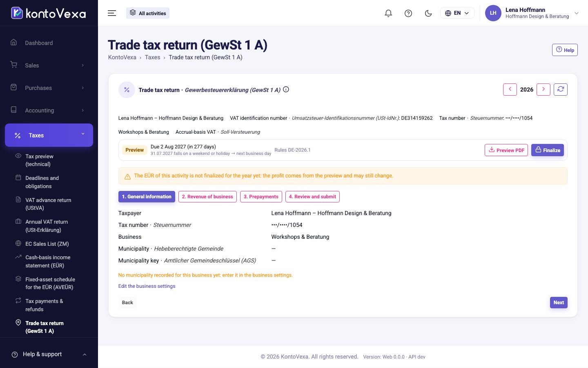Open Tax payments & refunds in sidebar
588x368 pixels.
click(49, 305)
